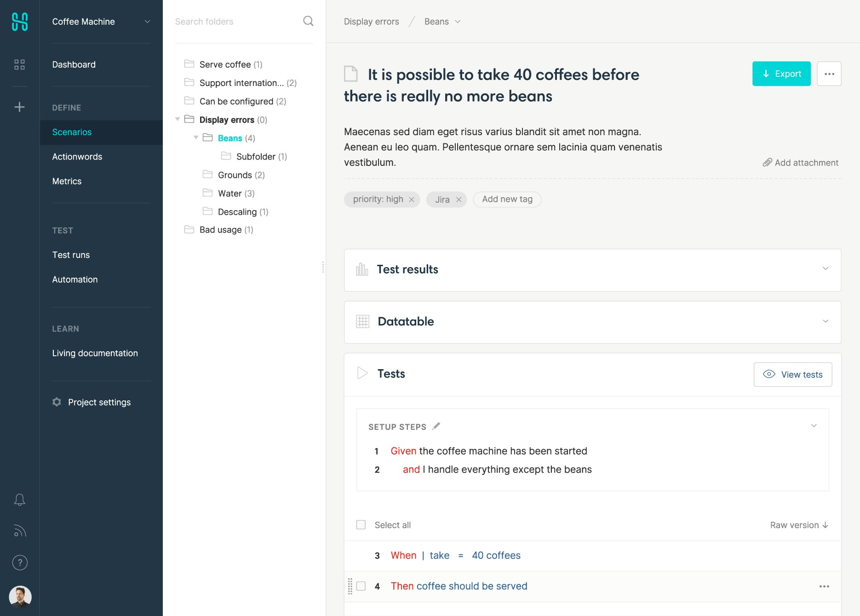
Task: Click the folder search magnifier icon
Action: click(x=308, y=21)
